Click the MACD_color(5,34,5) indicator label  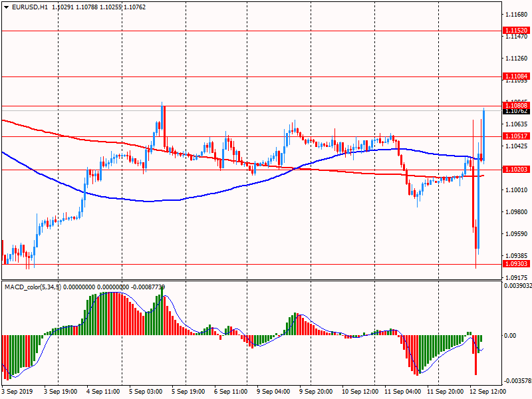(33, 287)
